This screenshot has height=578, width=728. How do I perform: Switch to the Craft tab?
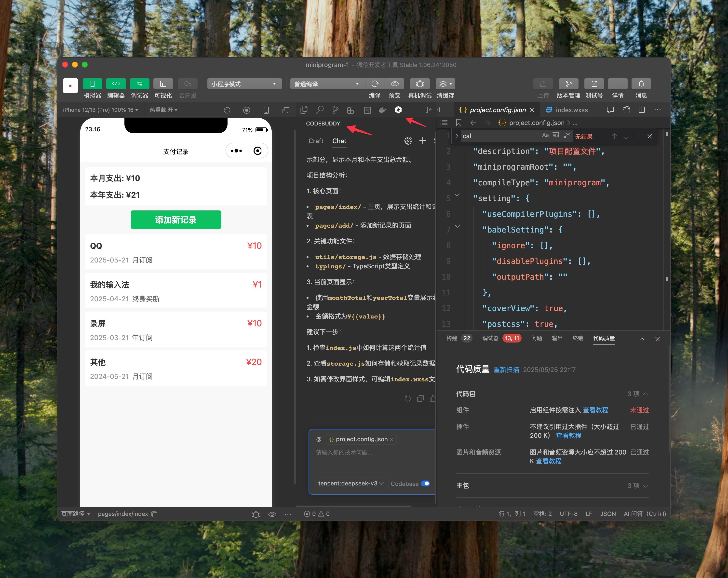coord(316,141)
